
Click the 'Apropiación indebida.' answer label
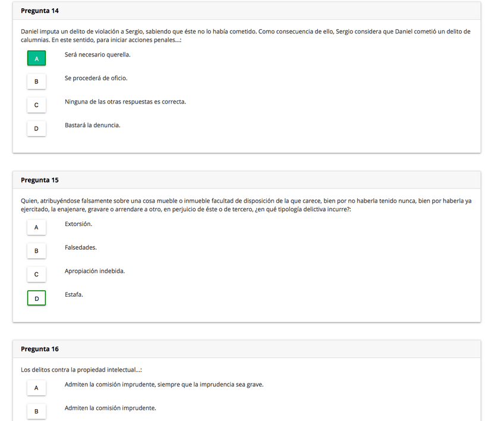tap(94, 271)
